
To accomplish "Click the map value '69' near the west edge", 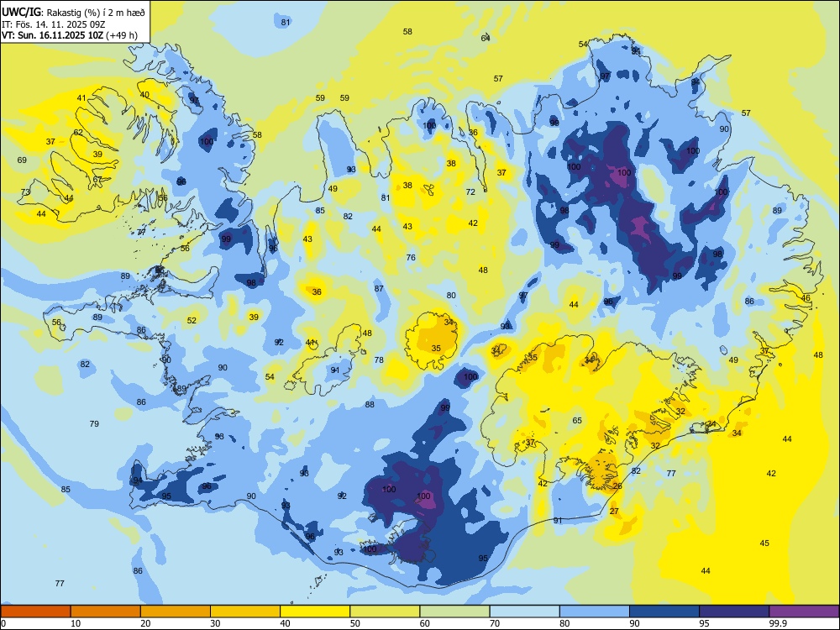I will pos(22,160).
